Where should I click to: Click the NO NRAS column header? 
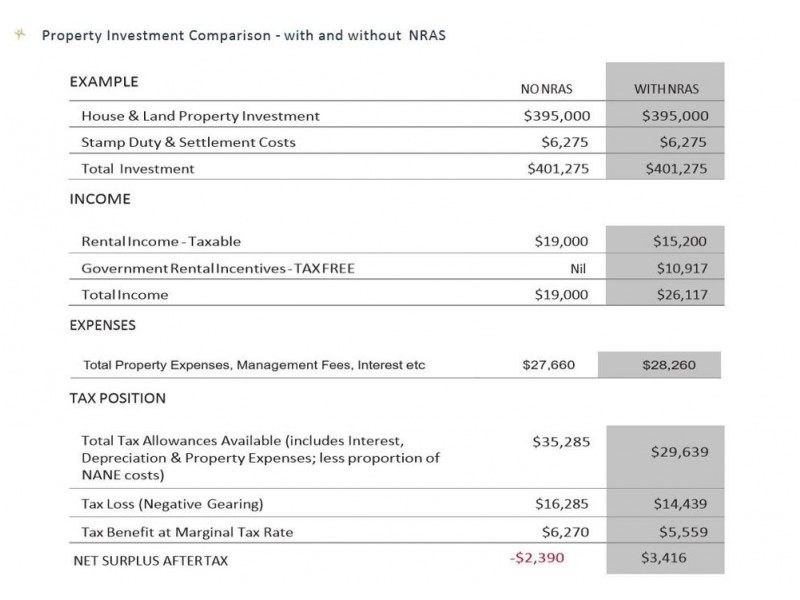coord(547,89)
